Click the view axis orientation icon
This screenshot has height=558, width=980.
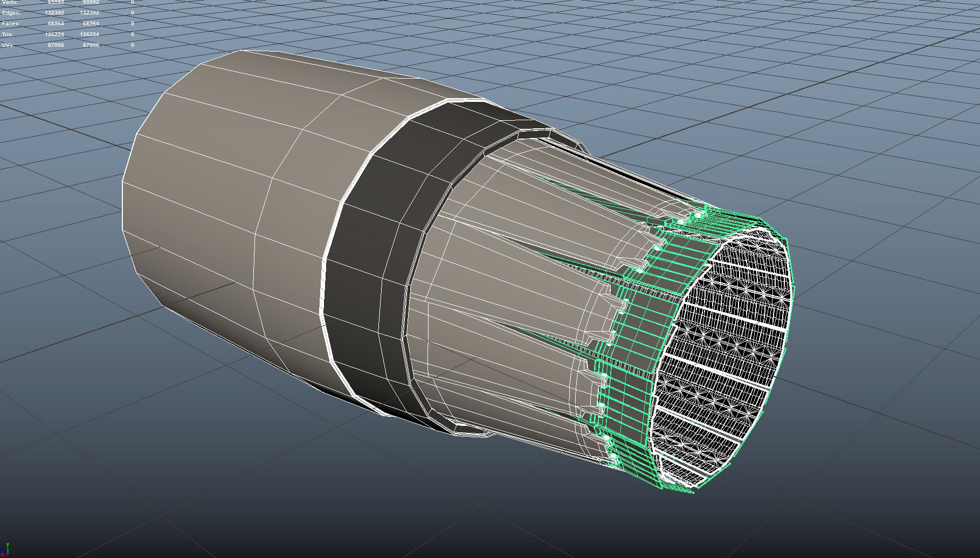5,551
